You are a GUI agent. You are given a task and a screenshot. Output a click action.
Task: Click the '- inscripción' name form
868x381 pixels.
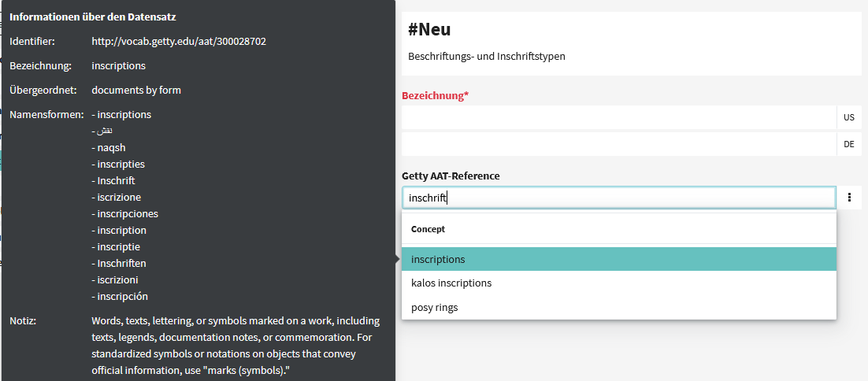[120, 297]
